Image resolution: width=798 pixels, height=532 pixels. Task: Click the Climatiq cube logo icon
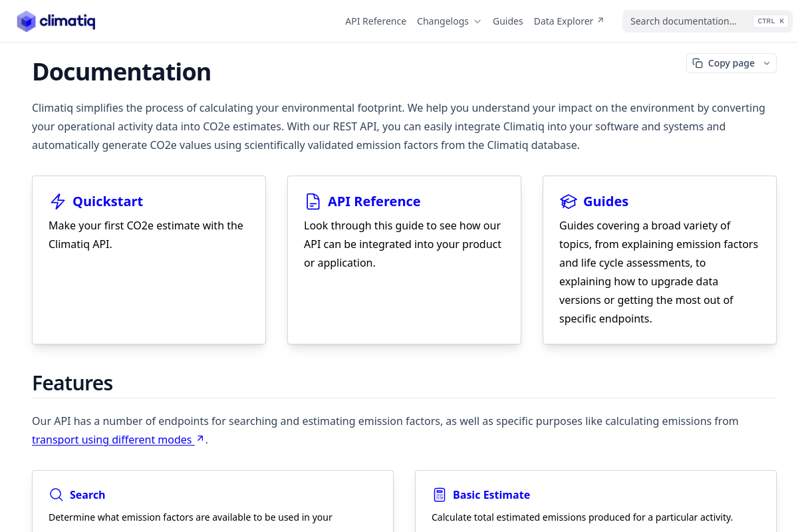pyautogui.click(x=27, y=21)
